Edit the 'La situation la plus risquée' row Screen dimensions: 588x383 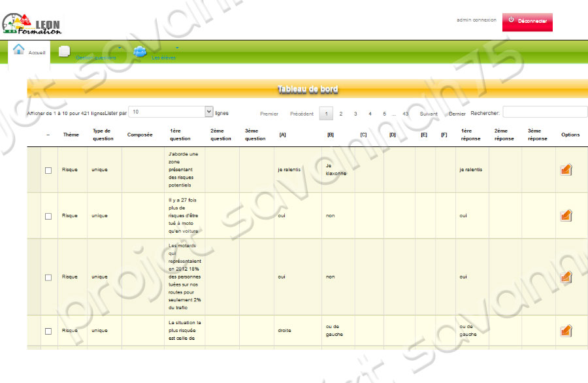[566, 331]
